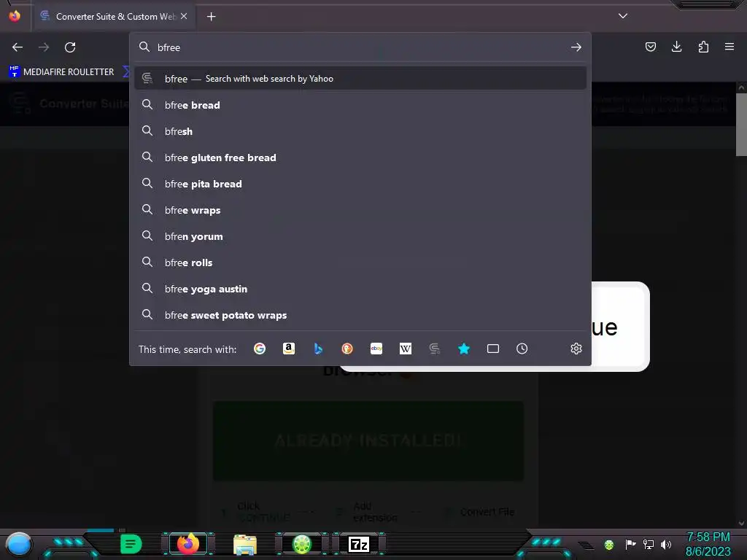Open File Explorer from taskbar
The height and width of the screenshot is (560, 747).
point(245,544)
